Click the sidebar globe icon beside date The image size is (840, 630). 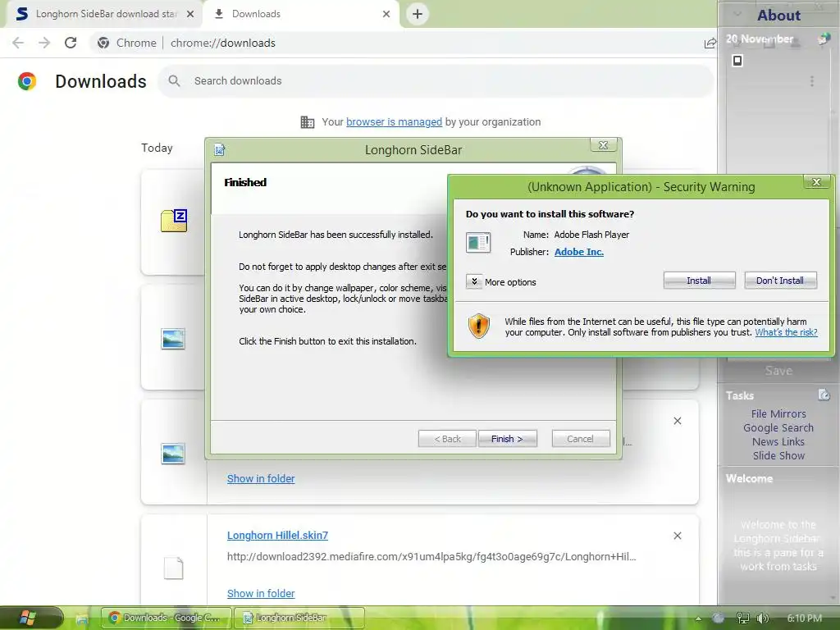[824, 39]
